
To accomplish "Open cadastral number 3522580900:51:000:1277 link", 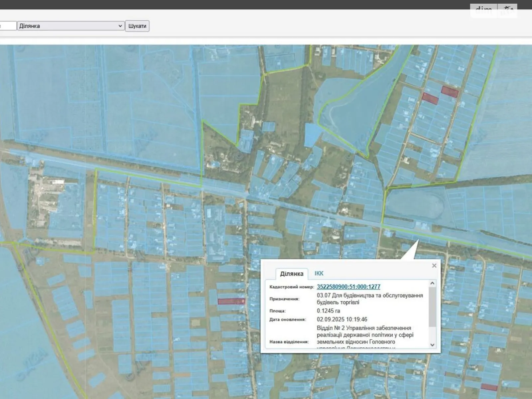I will point(348,287).
